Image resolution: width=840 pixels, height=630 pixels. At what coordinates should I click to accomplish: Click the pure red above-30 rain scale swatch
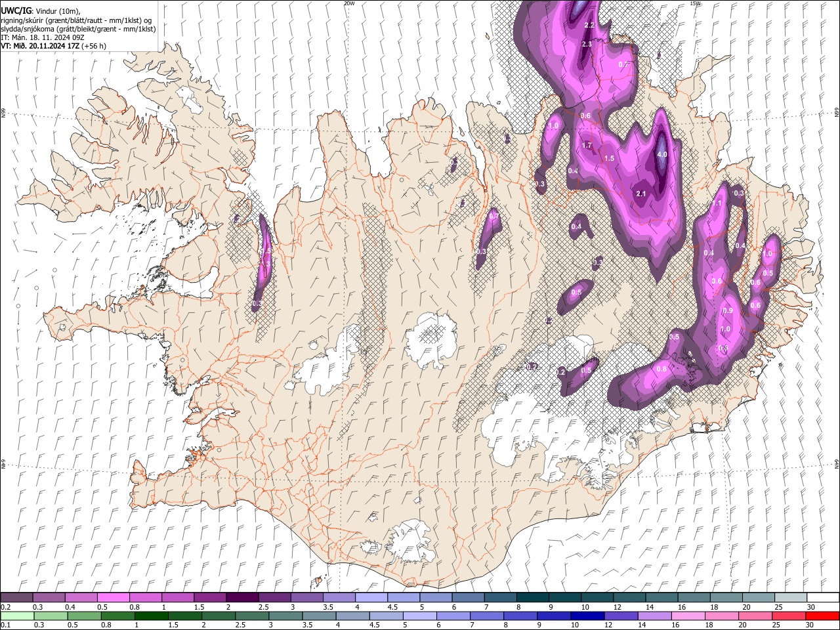tap(822, 616)
